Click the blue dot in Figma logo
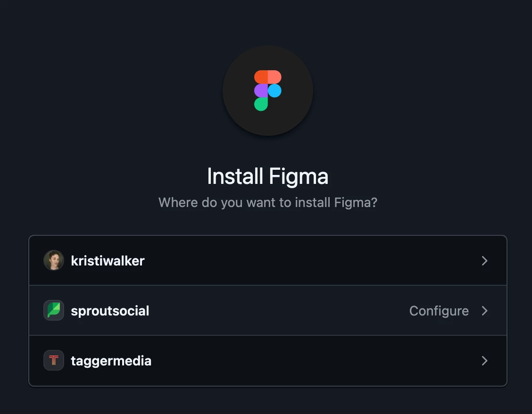 [274, 91]
